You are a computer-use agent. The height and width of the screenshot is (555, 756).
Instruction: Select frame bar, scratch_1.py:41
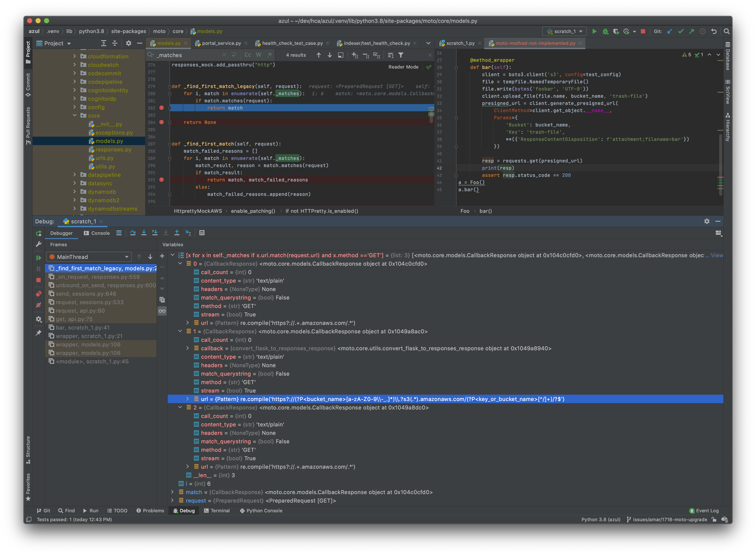[101, 328]
